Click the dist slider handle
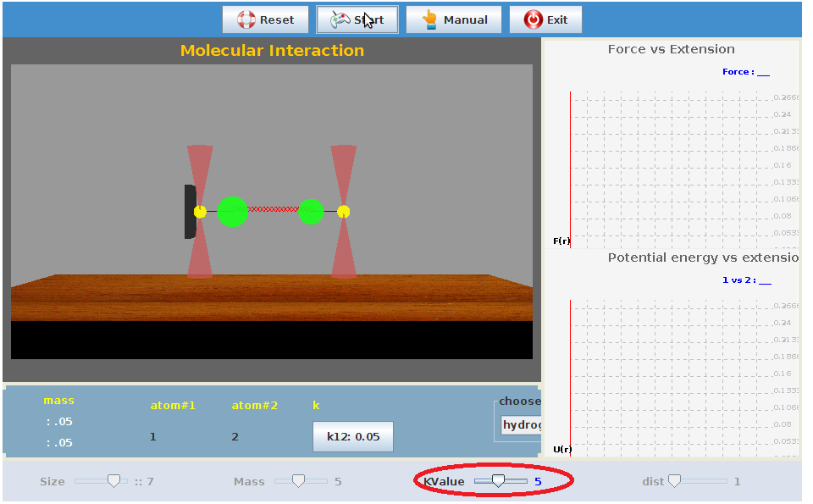This screenshot has height=504, width=813. pyautogui.click(x=674, y=481)
